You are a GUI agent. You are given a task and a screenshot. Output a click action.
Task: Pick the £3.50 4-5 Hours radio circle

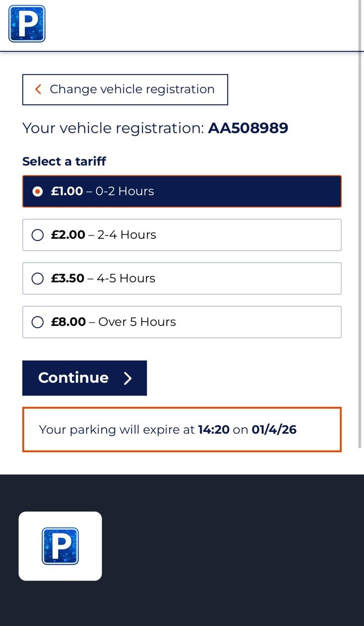point(37,278)
